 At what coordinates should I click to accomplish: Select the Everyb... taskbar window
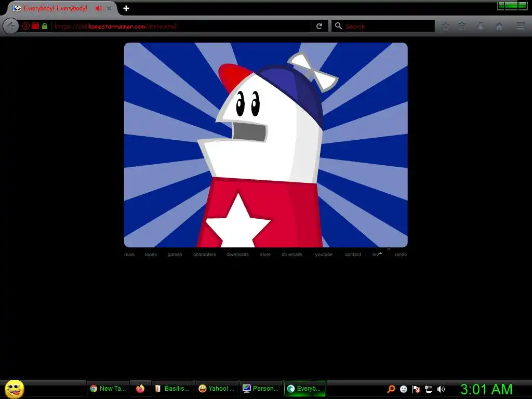click(x=304, y=389)
